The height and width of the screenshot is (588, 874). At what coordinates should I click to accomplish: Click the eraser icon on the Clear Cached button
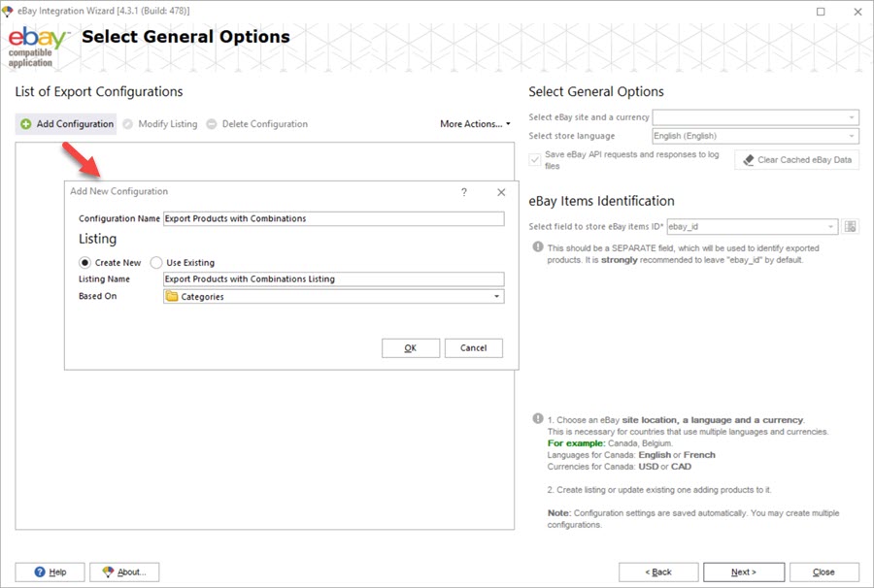(749, 160)
